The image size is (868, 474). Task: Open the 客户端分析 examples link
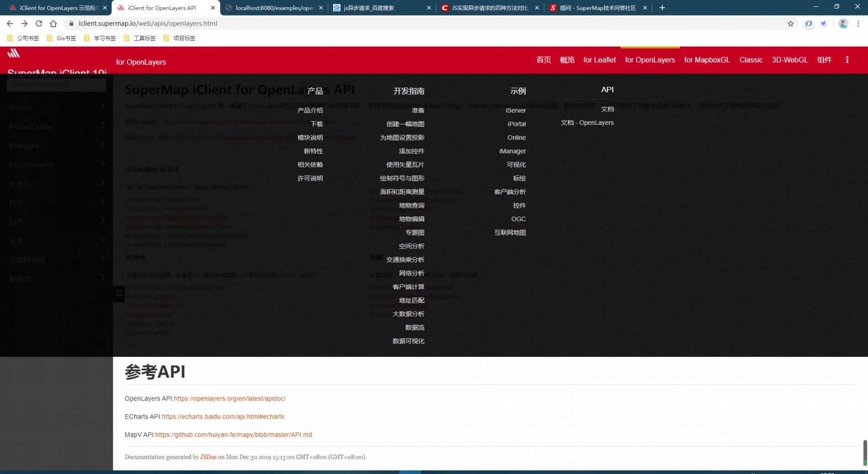(509, 192)
